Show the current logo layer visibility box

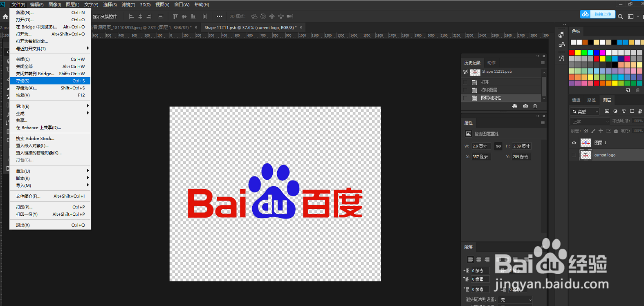click(x=574, y=155)
